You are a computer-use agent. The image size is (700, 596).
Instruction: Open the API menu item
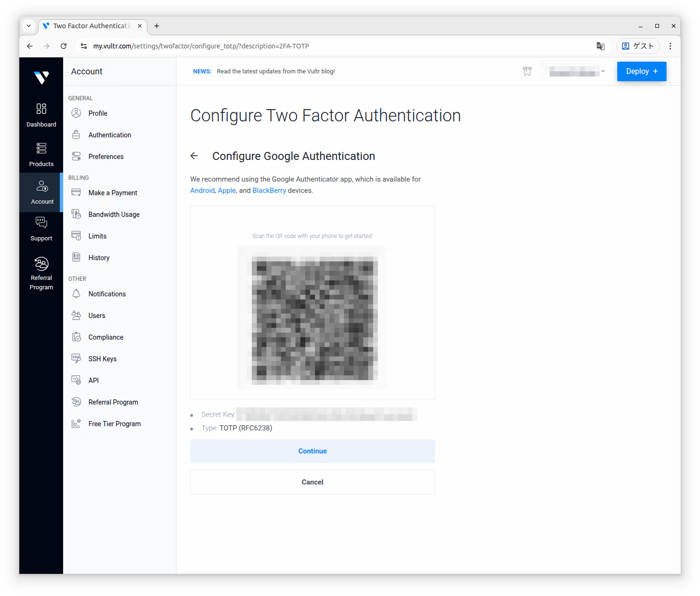tap(94, 381)
